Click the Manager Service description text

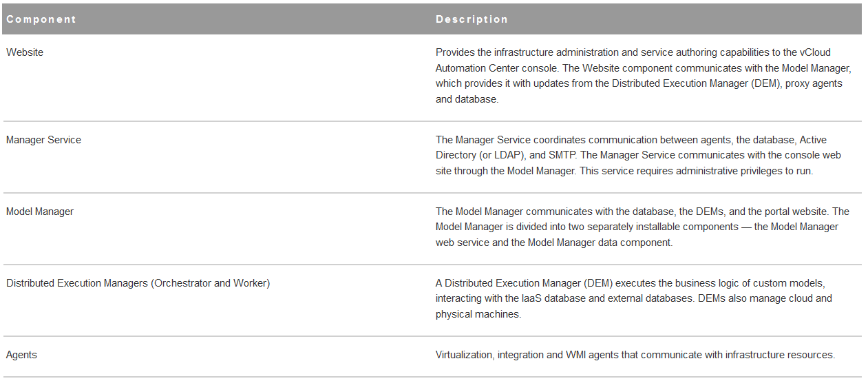click(639, 155)
